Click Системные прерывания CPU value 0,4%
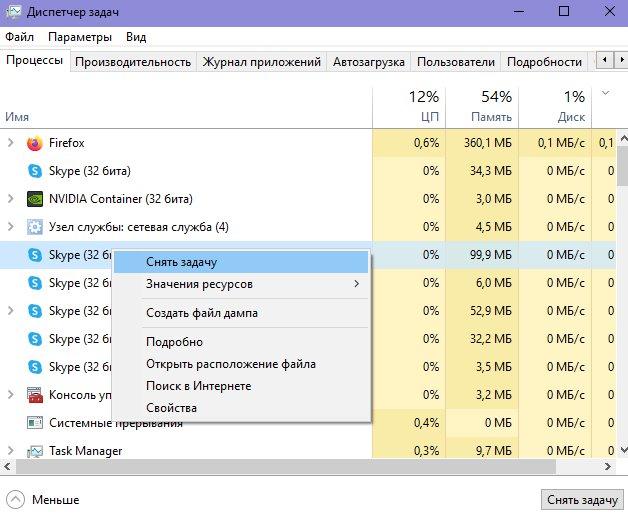This screenshot has width=628, height=524. [x=426, y=423]
